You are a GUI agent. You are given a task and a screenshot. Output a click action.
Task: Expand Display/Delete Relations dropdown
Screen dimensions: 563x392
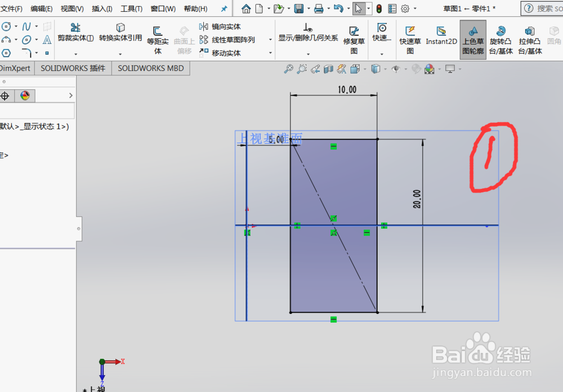coord(308,54)
